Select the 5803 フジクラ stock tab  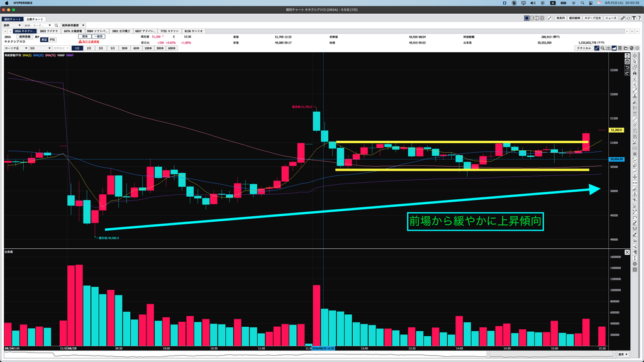pos(48,31)
